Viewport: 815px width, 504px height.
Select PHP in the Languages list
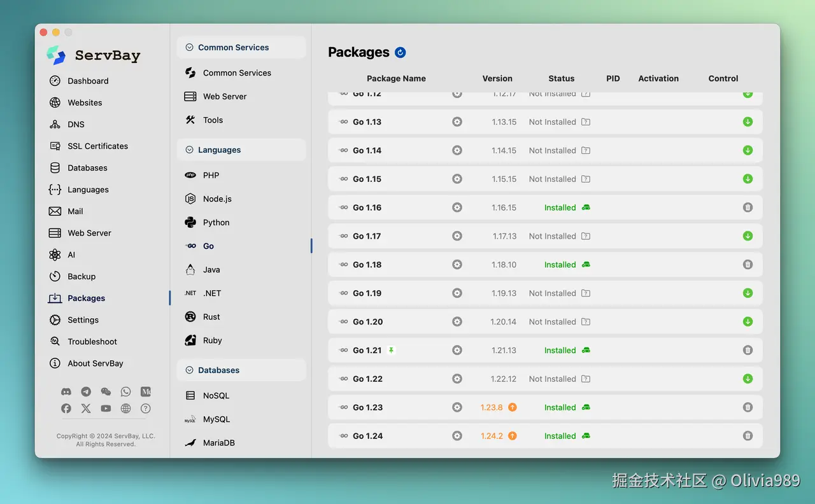pyautogui.click(x=211, y=175)
